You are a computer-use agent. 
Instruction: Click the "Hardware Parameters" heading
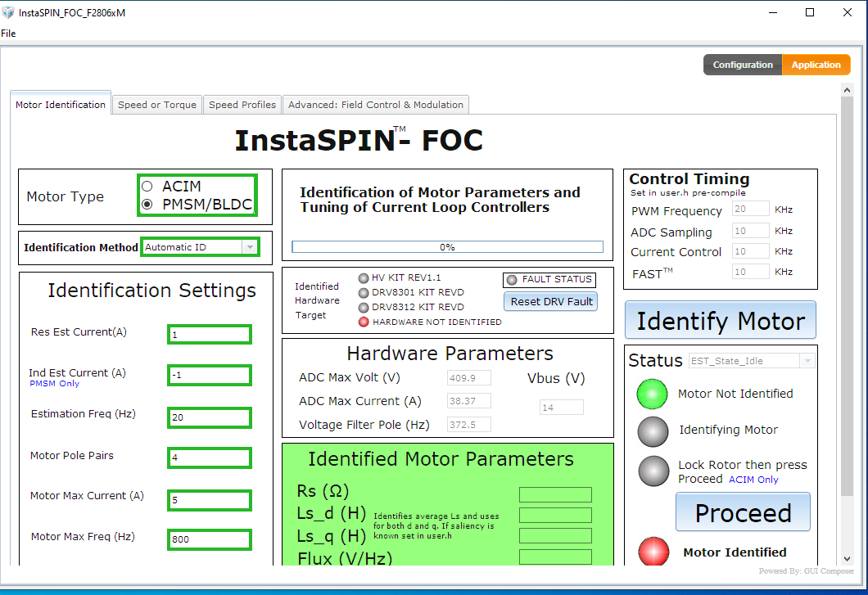click(x=450, y=353)
